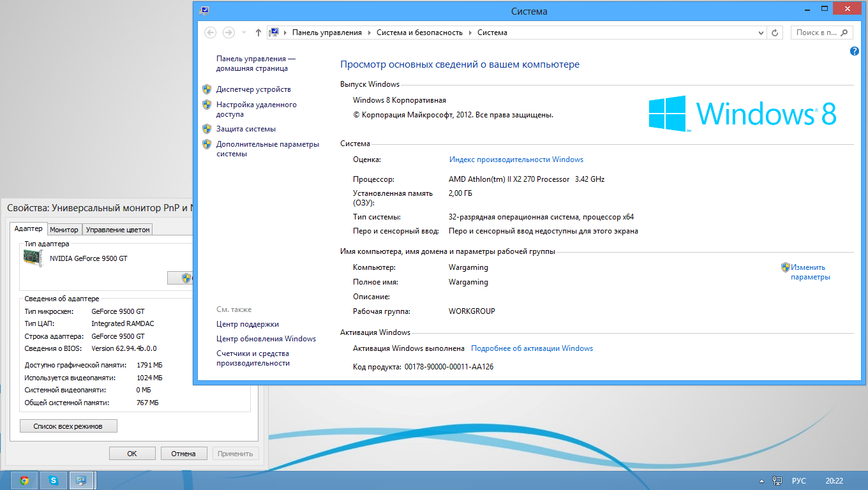Expand arrow after 'Панель управления' breadcrumb

pyautogui.click(x=369, y=33)
